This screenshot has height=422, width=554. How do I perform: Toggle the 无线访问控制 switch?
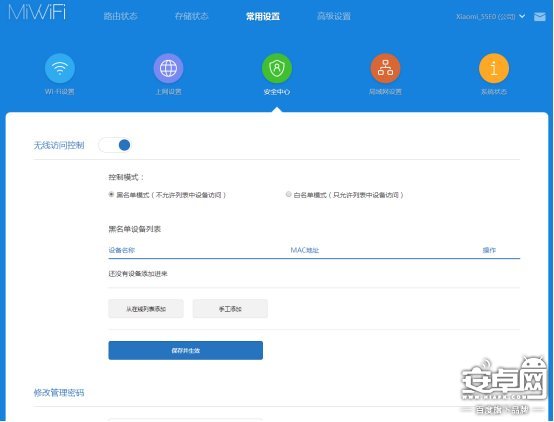[x=115, y=145]
